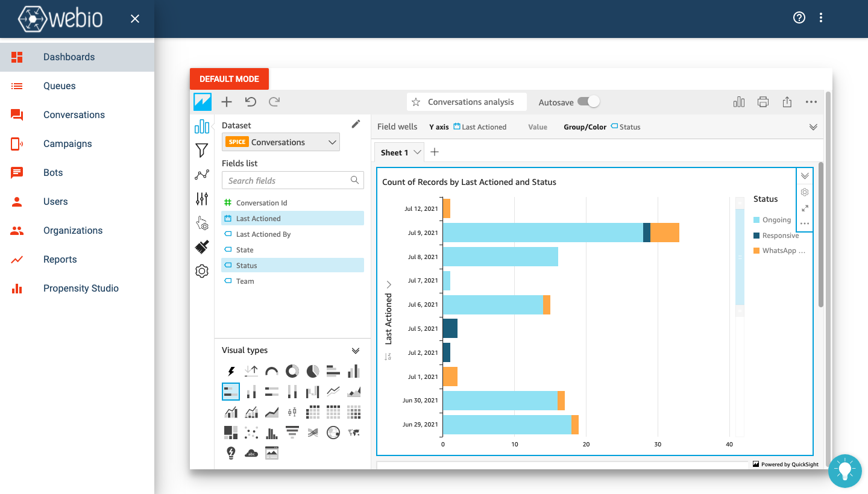This screenshot has width=868, height=494.
Task: Select the Sheet 1 tab
Action: tap(394, 152)
